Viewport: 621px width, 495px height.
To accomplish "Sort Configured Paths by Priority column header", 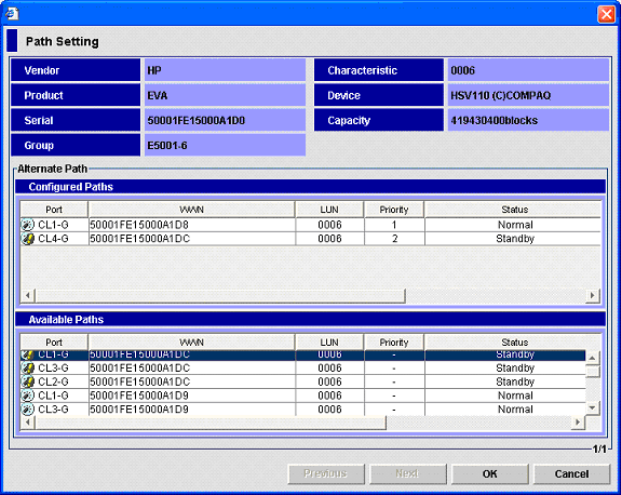I will (394, 210).
